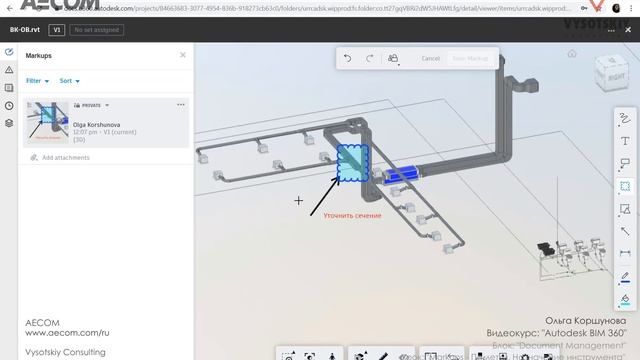This screenshot has width=640, height=360.
Task: Open the V1 version selector
Action: point(56,30)
